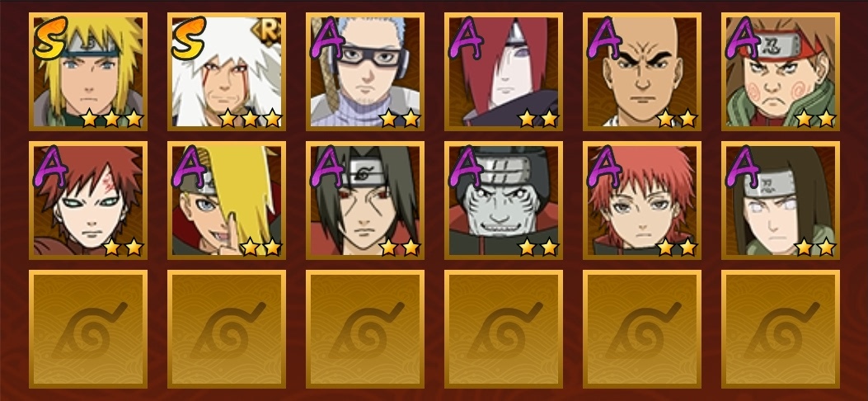The image size is (868, 401).
Task: Select the black-haired ninja with red eyes
Action: tap(365, 200)
